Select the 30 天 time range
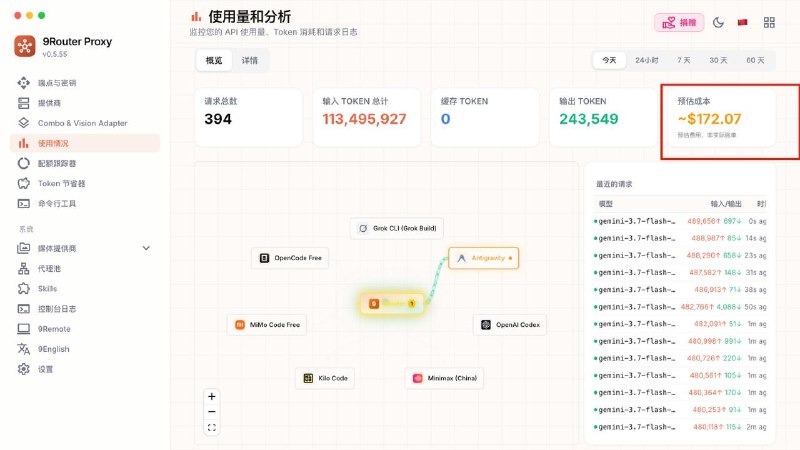The width and height of the screenshot is (800, 450). tap(718, 60)
